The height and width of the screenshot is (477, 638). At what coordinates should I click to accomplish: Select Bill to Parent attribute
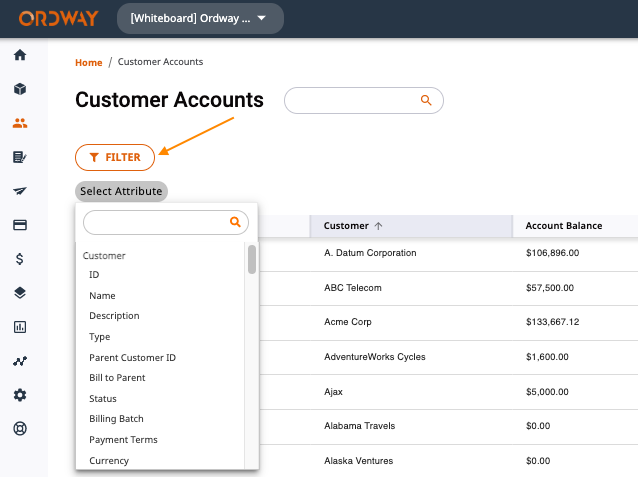point(117,378)
